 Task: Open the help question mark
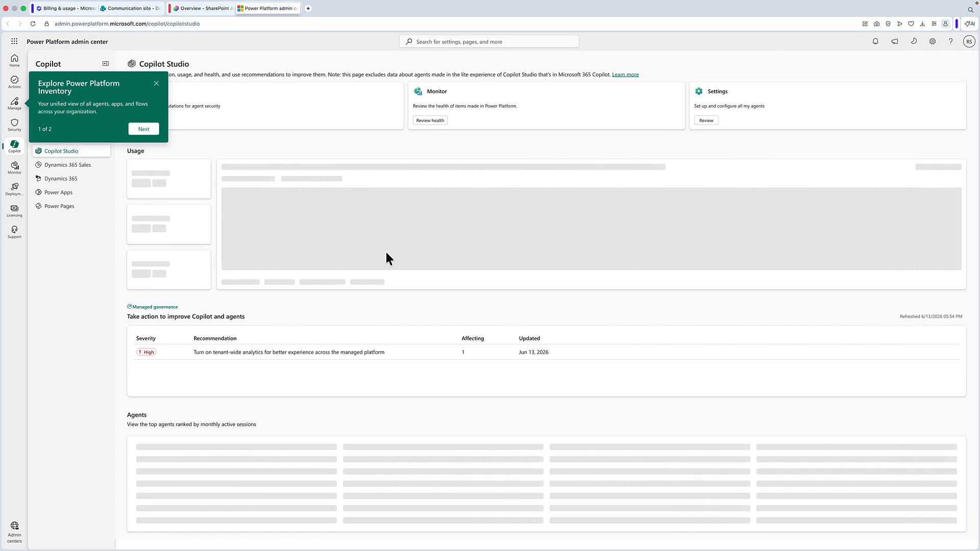(950, 42)
